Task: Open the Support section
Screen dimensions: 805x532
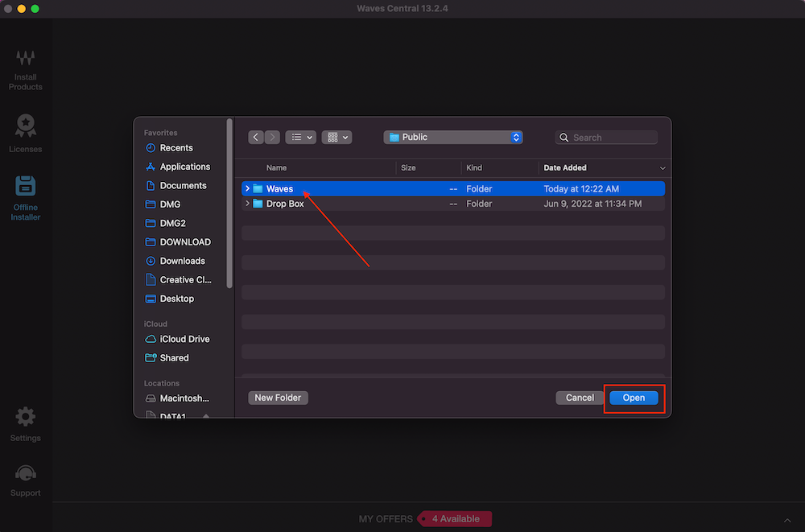Action: pyautogui.click(x=25, y=476)
